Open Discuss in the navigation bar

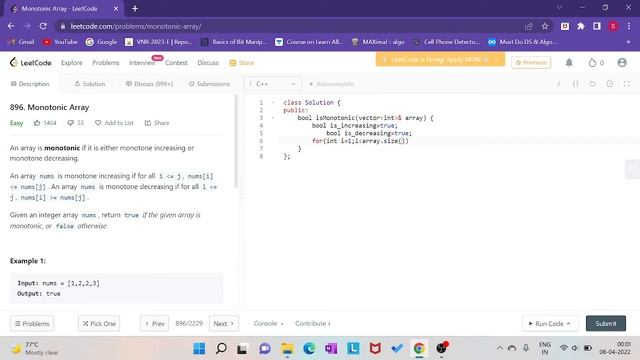pos(208,62)
